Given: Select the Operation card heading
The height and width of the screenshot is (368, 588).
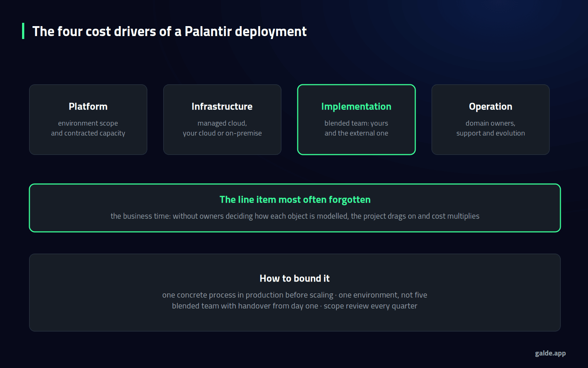Looking at the screenshot, I should 491,106.
